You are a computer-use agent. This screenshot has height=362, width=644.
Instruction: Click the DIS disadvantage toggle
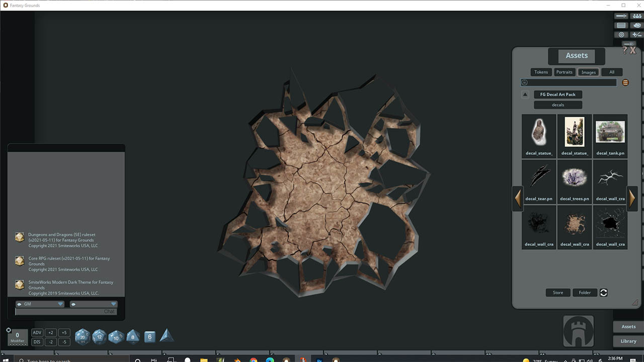(x=37, y=341)
